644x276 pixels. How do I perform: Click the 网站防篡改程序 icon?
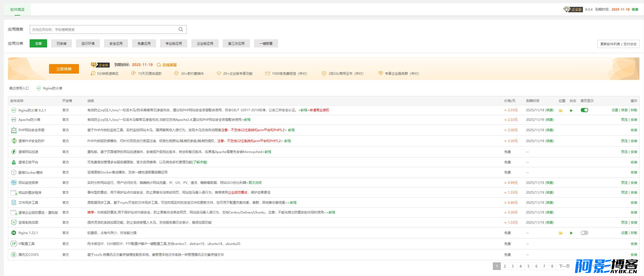click(x=14, y=193)
